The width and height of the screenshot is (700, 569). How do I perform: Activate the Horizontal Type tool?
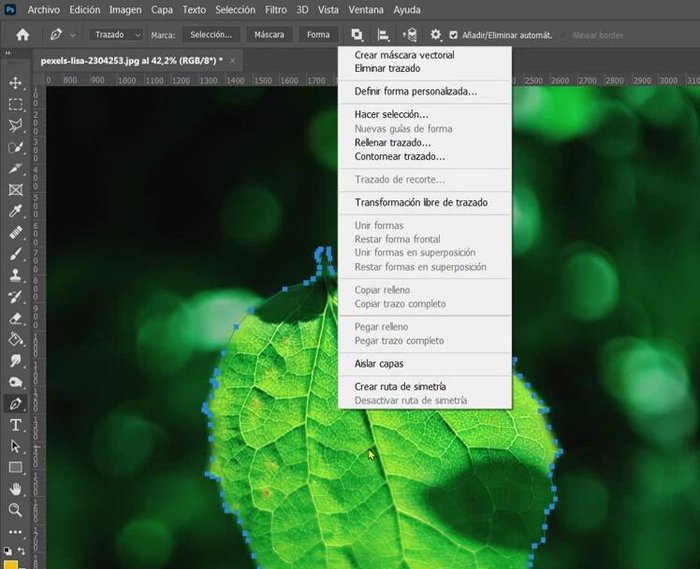pos(15,425)
